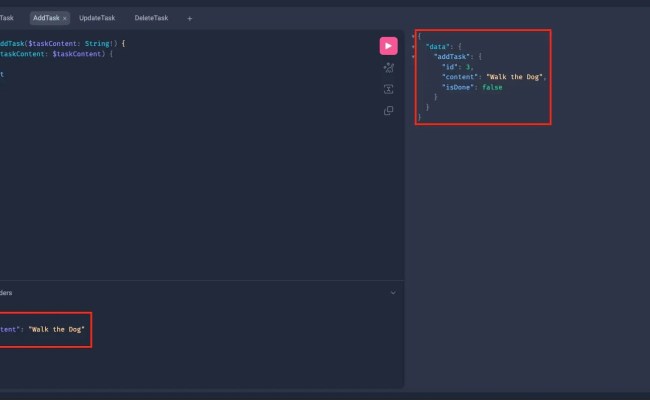Screen dimensions: 650x400
Task: Open the DeleteTask tab
Action: [x=151, y=18]
